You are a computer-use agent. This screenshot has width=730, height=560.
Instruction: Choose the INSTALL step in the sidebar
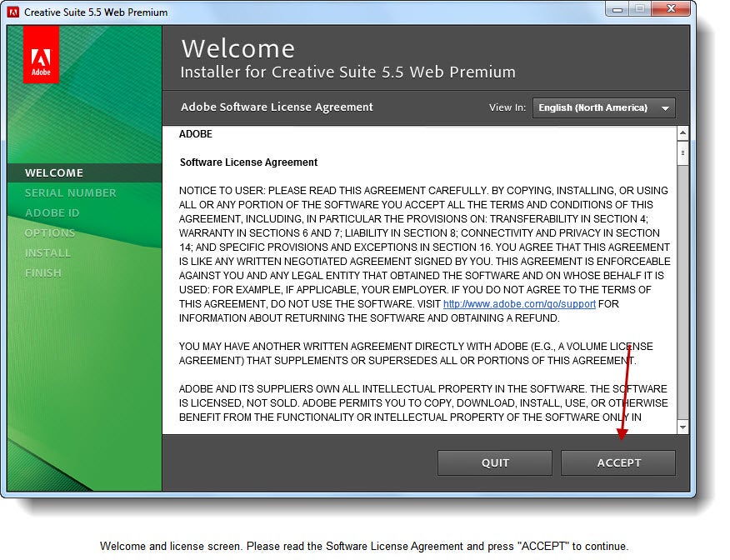click(47, 252)
